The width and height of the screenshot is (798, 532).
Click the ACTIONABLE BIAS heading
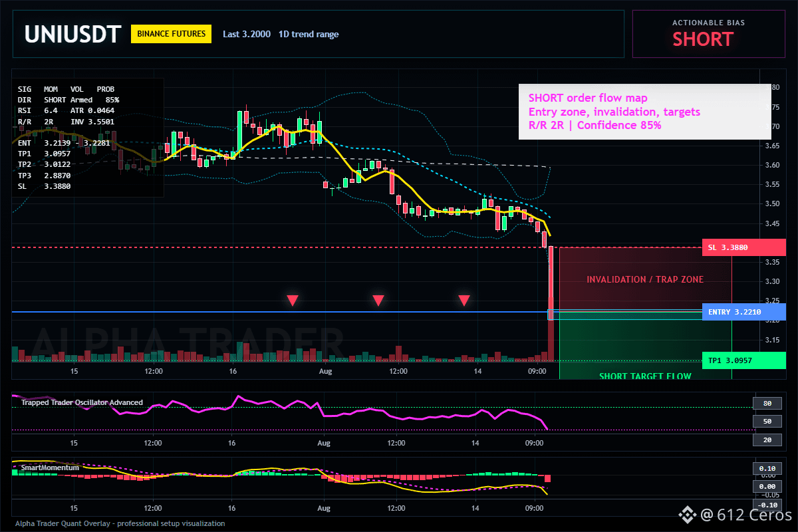coord(708,23)
